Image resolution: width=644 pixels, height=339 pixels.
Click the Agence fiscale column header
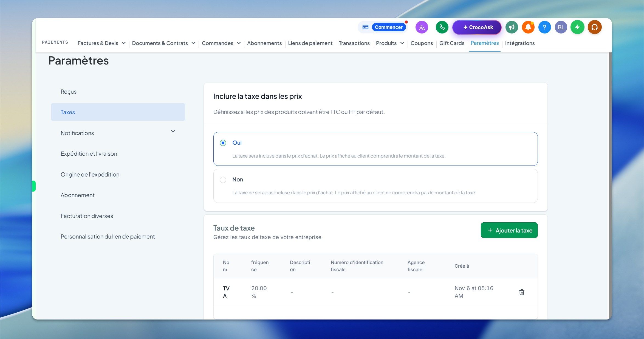click(416, 266)
